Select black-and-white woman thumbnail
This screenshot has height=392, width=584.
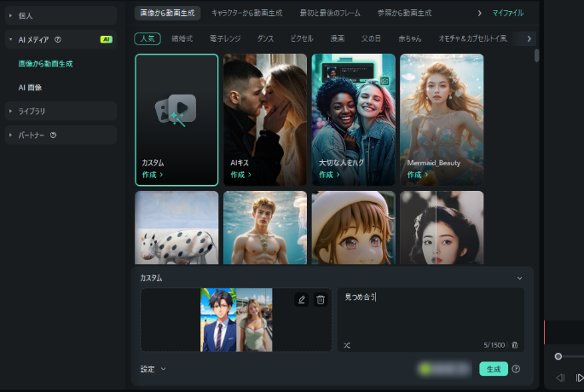(x=442, y=228)
